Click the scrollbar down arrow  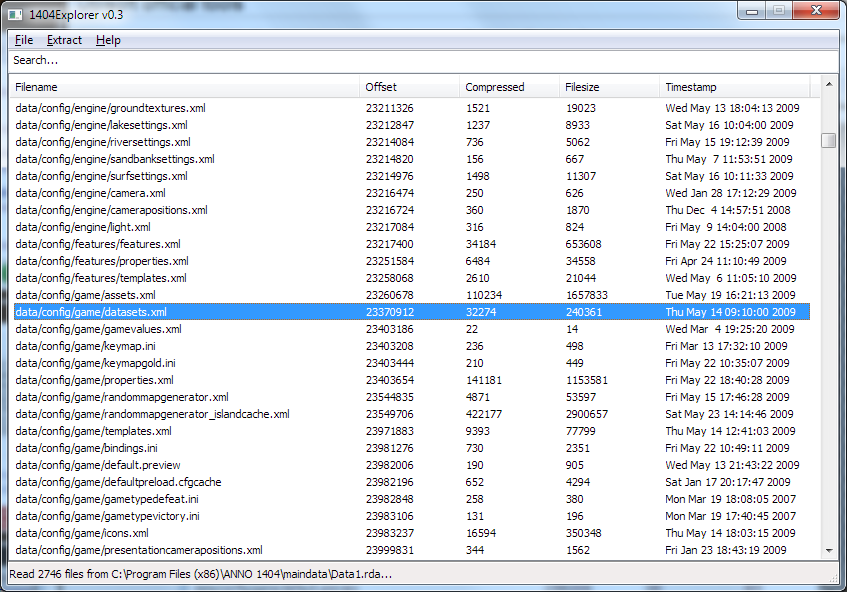pos(829,551)
